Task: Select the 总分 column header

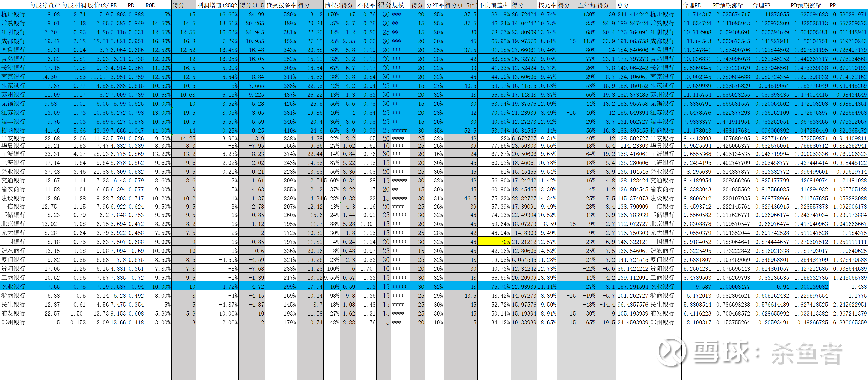Action: coord(632,5)
